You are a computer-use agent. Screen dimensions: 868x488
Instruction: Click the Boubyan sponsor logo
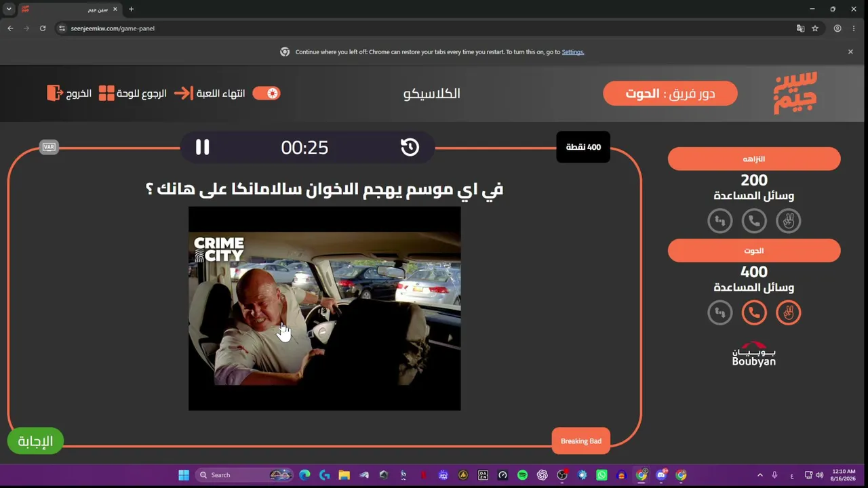click(x=754, y=354)
